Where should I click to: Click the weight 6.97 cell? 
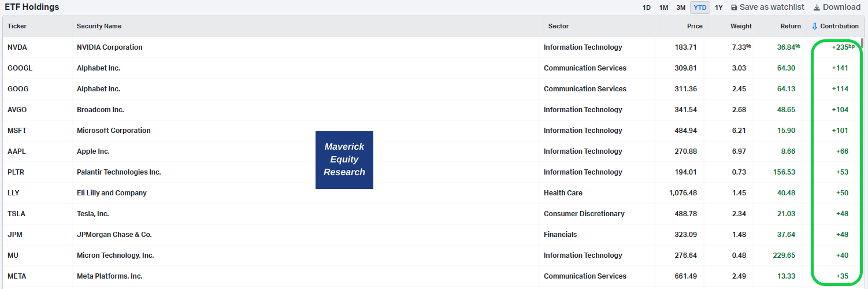click(x=739, y=151)
